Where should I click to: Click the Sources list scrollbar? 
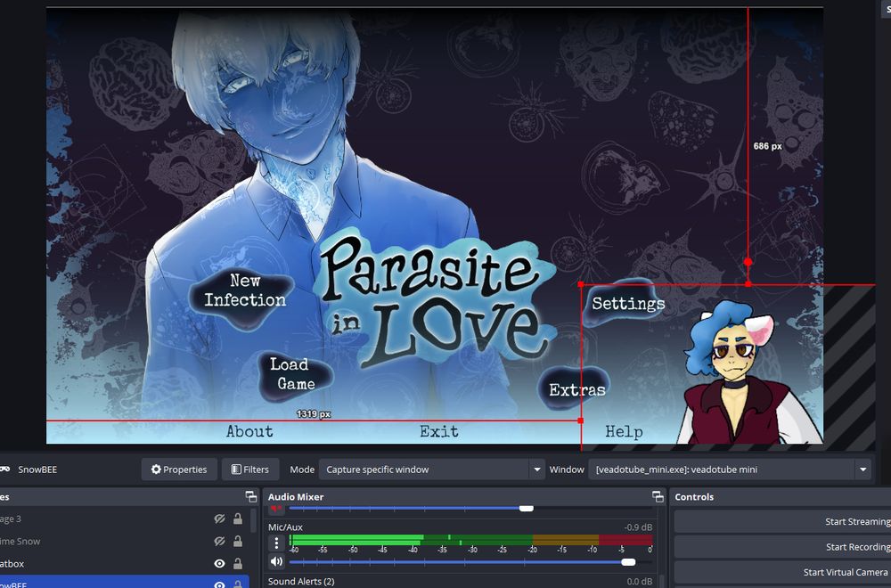pos(252,519)
